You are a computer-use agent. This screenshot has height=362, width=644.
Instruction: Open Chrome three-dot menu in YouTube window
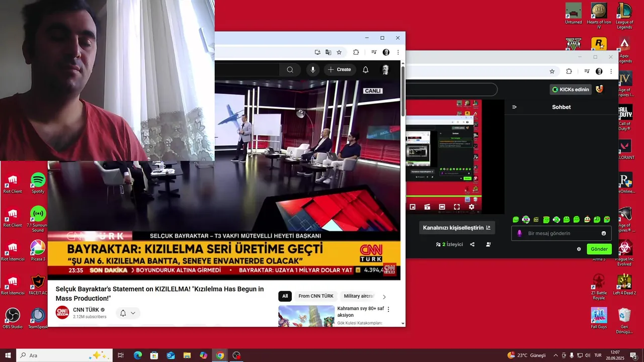point(398,52)
